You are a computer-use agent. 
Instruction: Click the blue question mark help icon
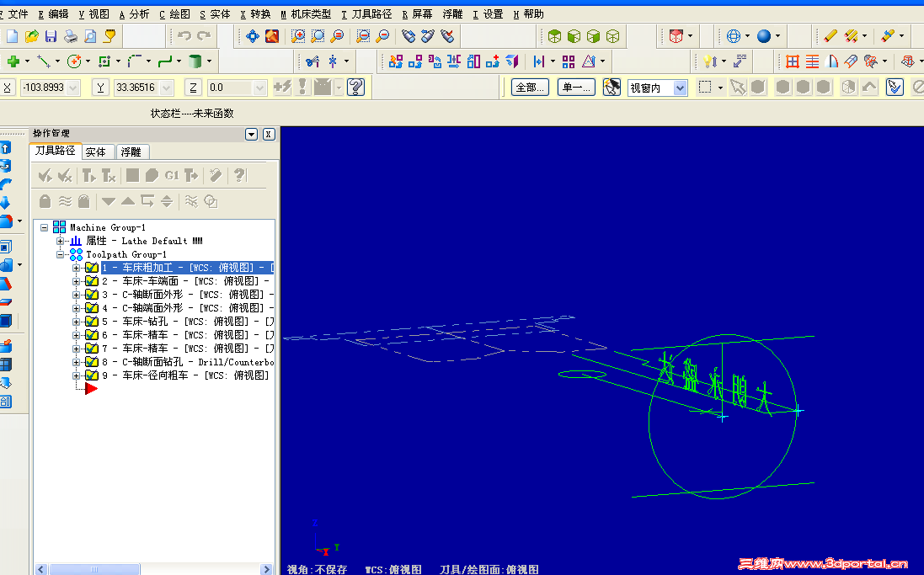355,88
